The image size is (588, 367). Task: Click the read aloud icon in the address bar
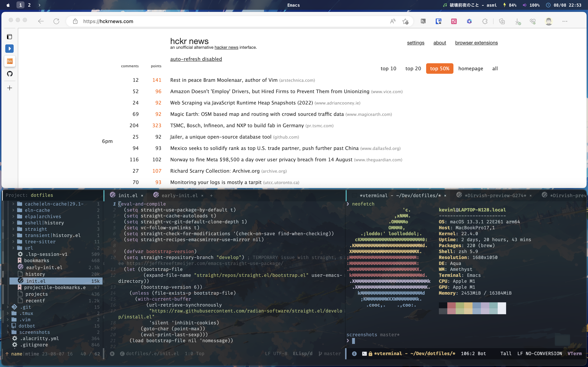coord(393,21)
